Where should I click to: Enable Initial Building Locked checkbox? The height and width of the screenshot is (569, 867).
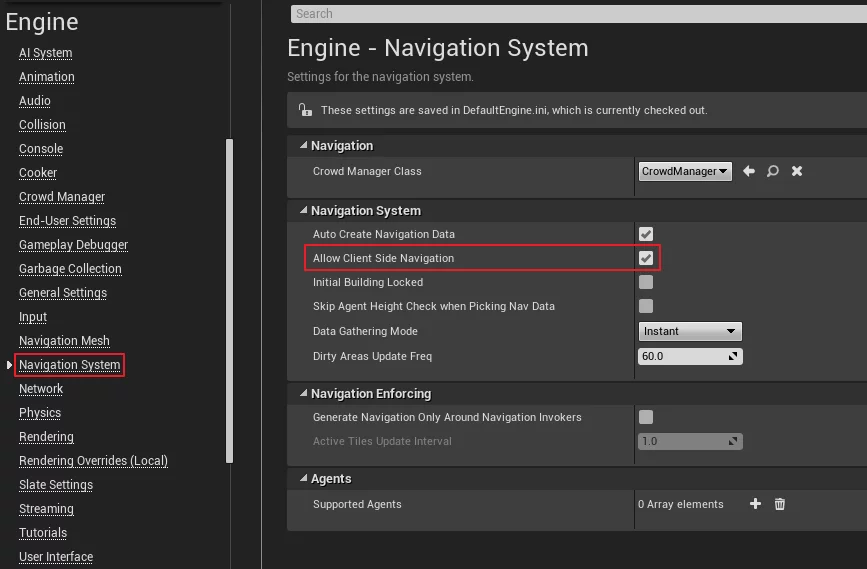coord(646,282)
